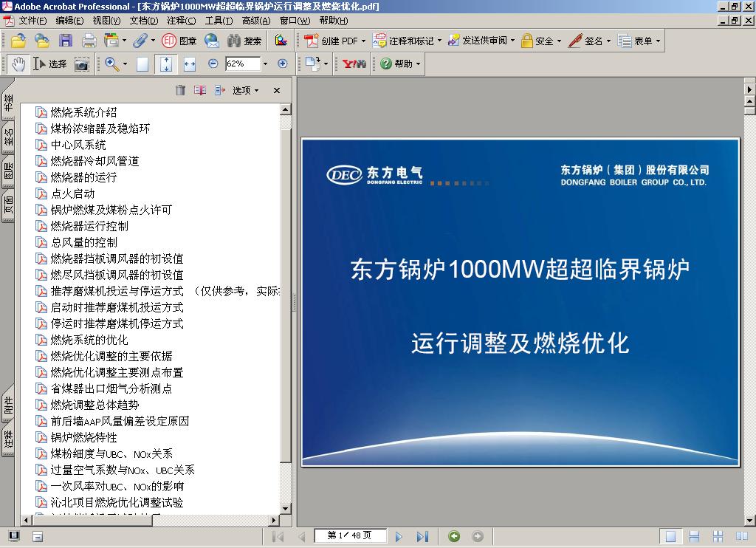This screenshot has height=548, width=756.
Task: Select the 签名 signatures side tab
Action: pos(8,137)
